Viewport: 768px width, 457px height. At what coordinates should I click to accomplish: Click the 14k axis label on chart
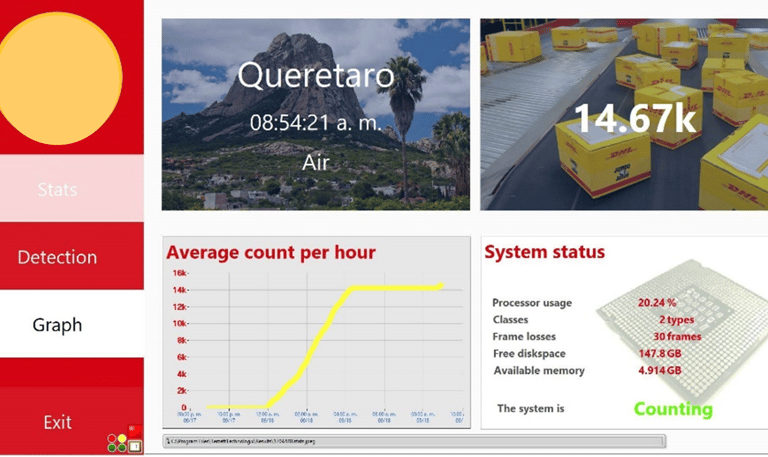point(179,290)
